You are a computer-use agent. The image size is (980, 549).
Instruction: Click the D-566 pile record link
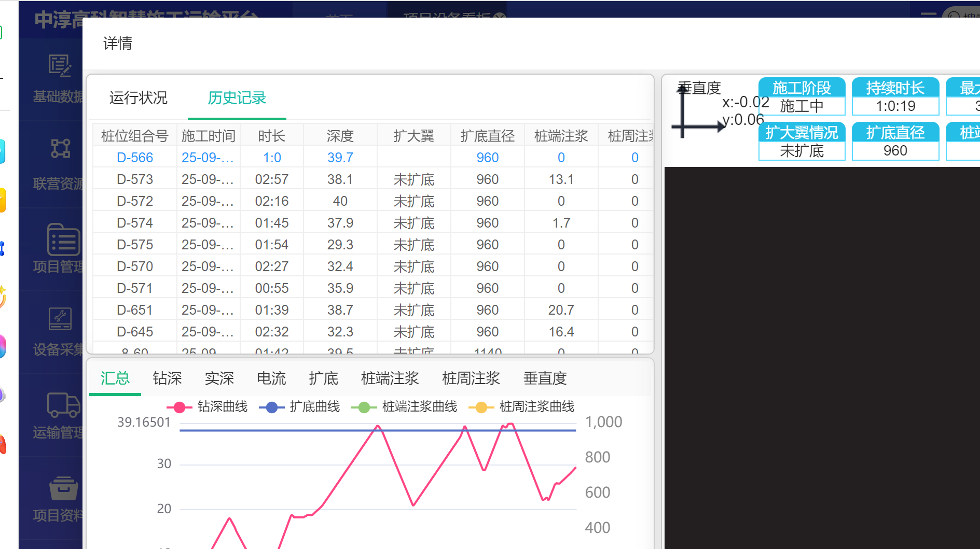(x=135, y=158)
